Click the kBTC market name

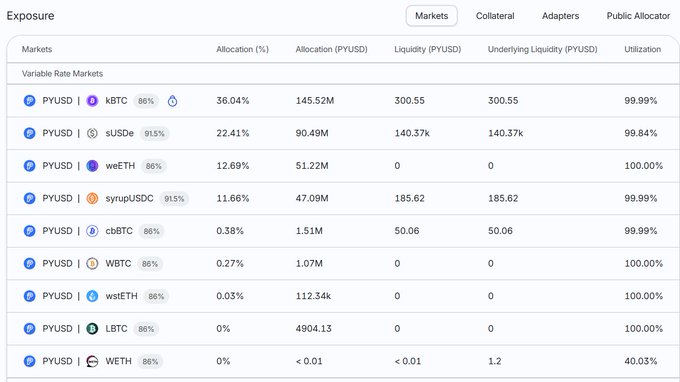tap(116, 101)
